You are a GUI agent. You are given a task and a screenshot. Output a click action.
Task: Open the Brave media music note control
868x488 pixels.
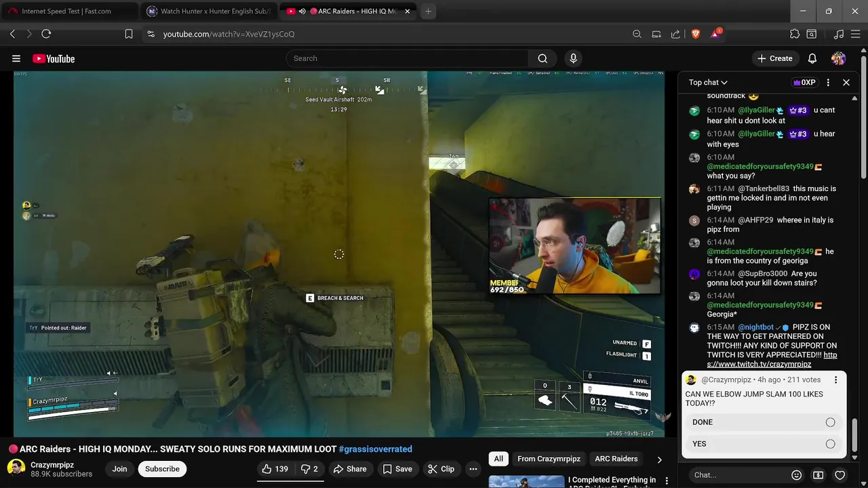click(x=838, y=34)
